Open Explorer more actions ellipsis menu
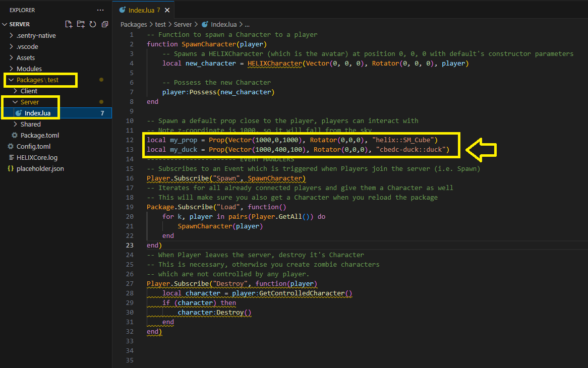Image resolution: width=588 pixels, height=368 pixels. pos(100,10)
